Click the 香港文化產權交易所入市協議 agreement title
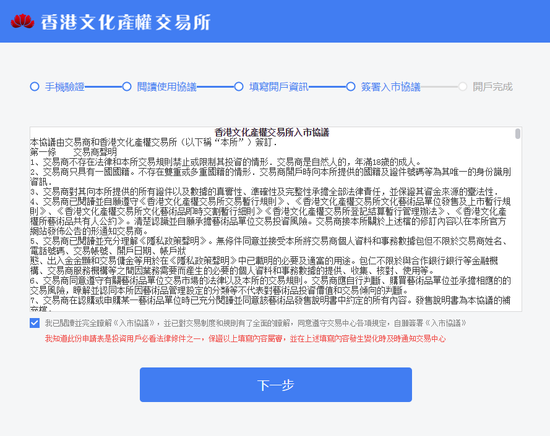Screen dimensions: 550x436 (x=272, y=132)
